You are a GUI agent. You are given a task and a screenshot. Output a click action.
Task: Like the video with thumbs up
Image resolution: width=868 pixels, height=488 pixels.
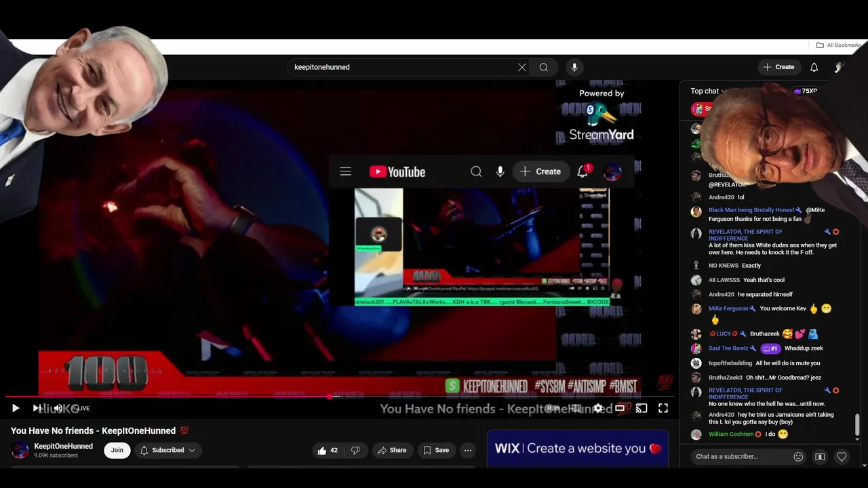(328, 450)
